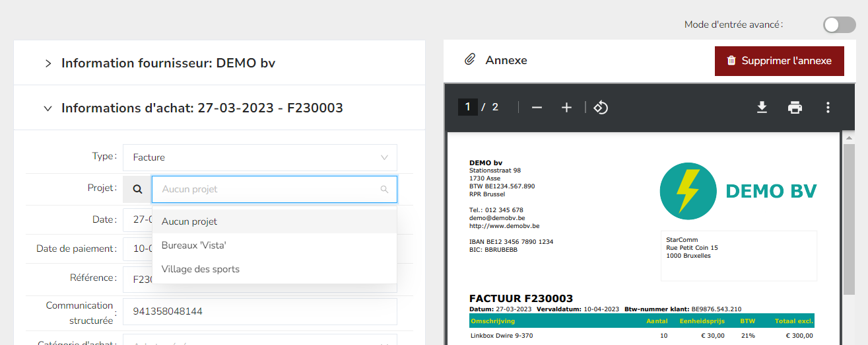Open the PDF viewer more options menu
Viewport: 868px width, 345px height.
[828, 108]
